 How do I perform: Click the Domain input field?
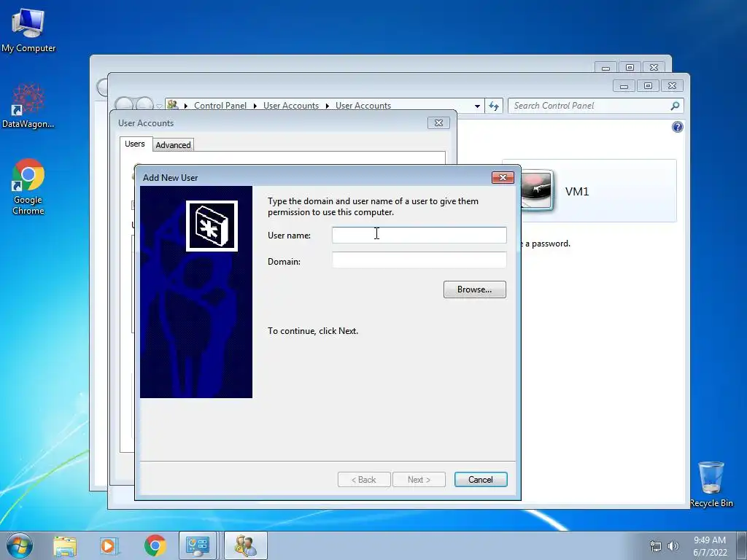point(419,260)
